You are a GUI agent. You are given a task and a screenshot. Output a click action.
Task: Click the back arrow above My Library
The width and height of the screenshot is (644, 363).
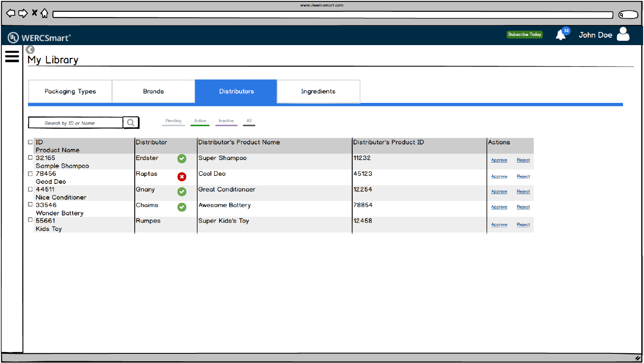pyautogui.click(x=30, y=49)
